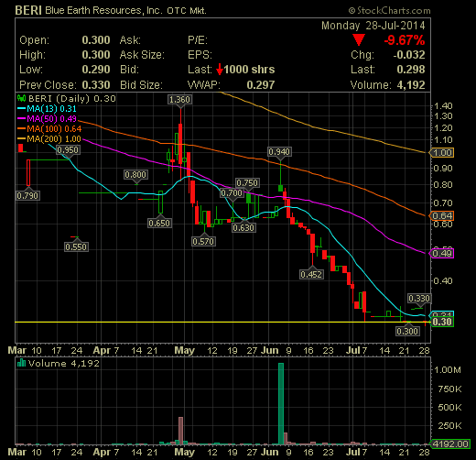Click the 1.40 price axis label
Screen dimensions: 476x460
pyautogui.click(x=443, y=106)
